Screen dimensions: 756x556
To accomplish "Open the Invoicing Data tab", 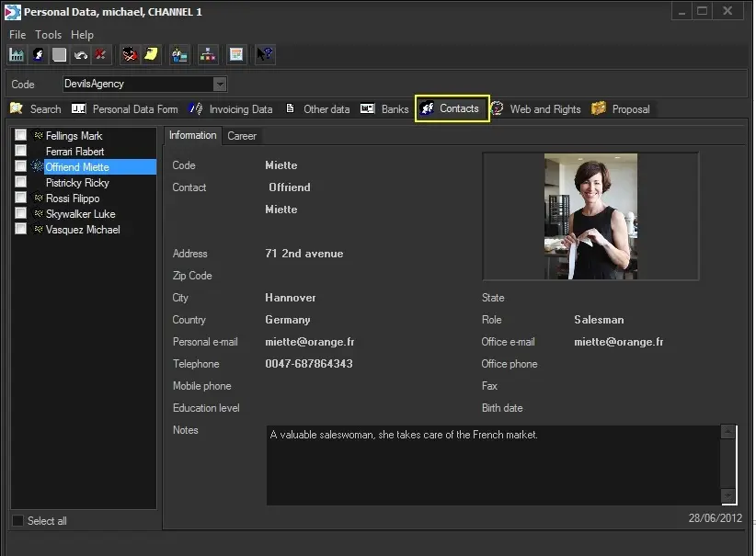I will (240, 109).
